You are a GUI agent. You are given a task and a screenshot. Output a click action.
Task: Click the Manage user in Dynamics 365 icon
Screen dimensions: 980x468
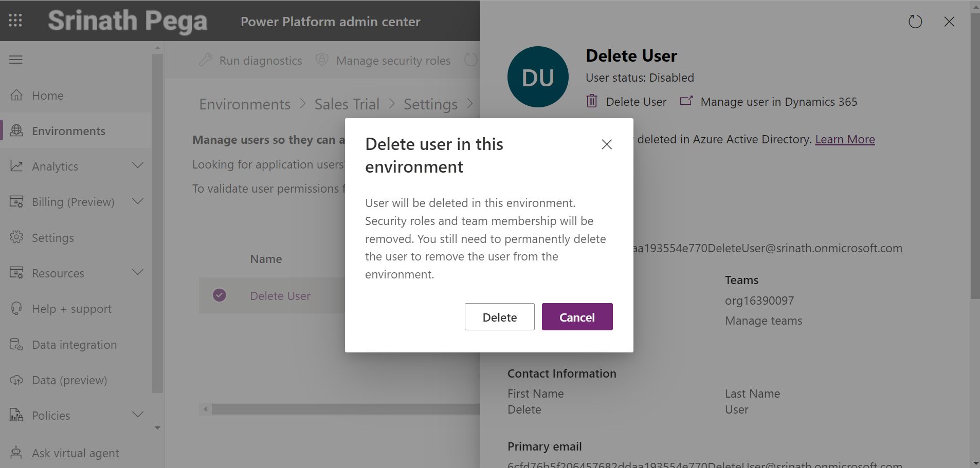[x=686, y=101]
